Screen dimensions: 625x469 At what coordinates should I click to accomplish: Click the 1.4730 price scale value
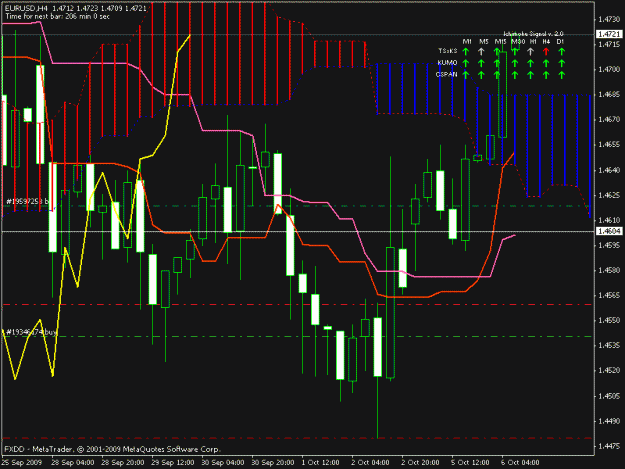(609, 19)
